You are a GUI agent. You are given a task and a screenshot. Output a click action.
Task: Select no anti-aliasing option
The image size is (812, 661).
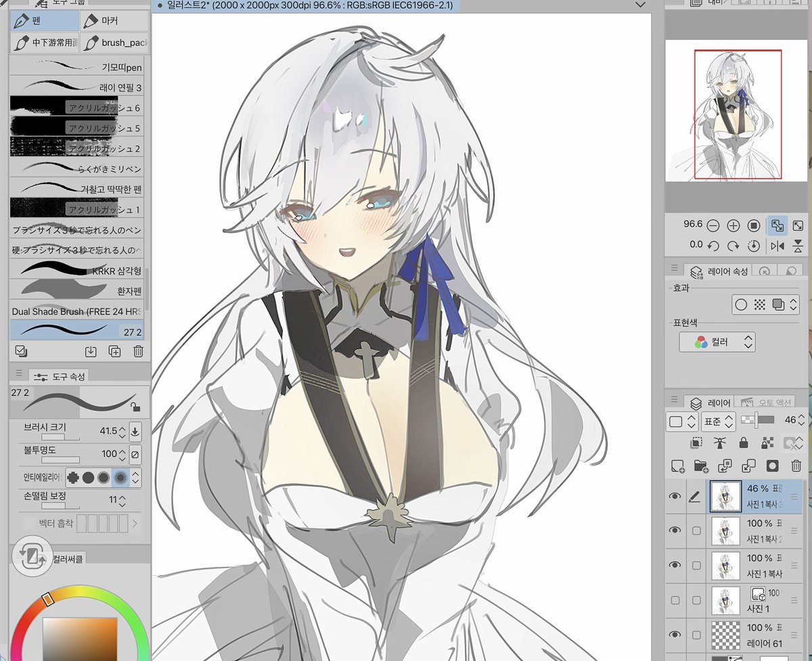74,478
